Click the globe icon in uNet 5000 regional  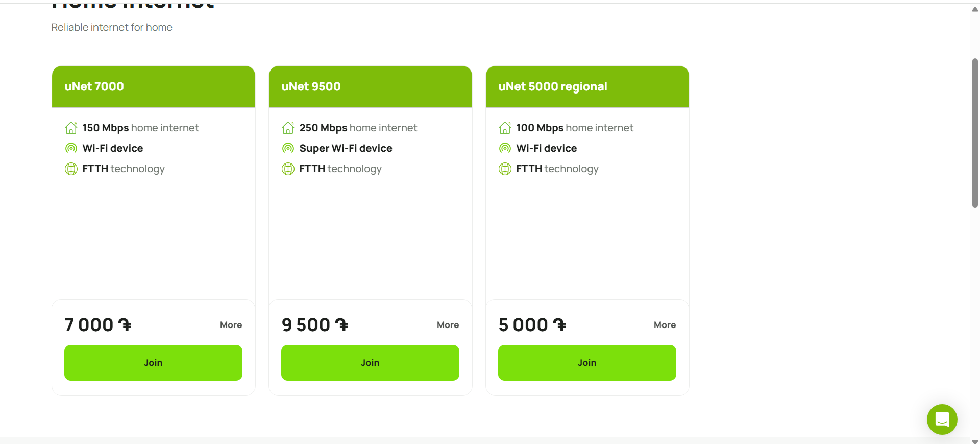pyautogui.click(x=505, y=169)
